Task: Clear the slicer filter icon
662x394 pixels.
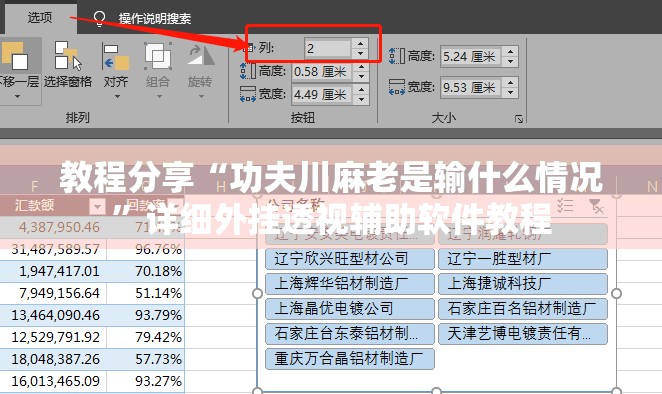Action: click(596, 206)
